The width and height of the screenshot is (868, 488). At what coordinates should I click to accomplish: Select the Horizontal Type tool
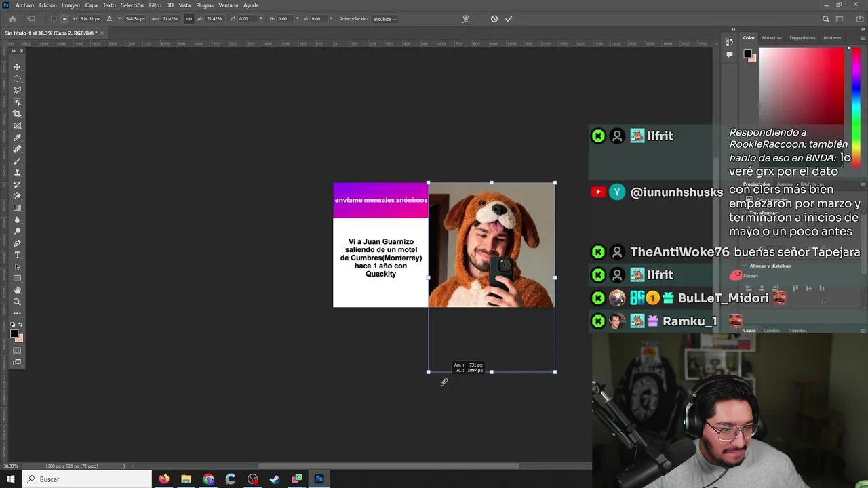(18, 255)
